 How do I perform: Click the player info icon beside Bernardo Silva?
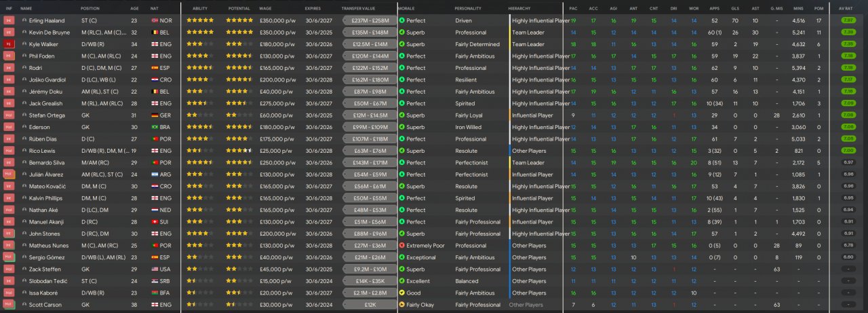pyautogui.click(x=24, y=163)
